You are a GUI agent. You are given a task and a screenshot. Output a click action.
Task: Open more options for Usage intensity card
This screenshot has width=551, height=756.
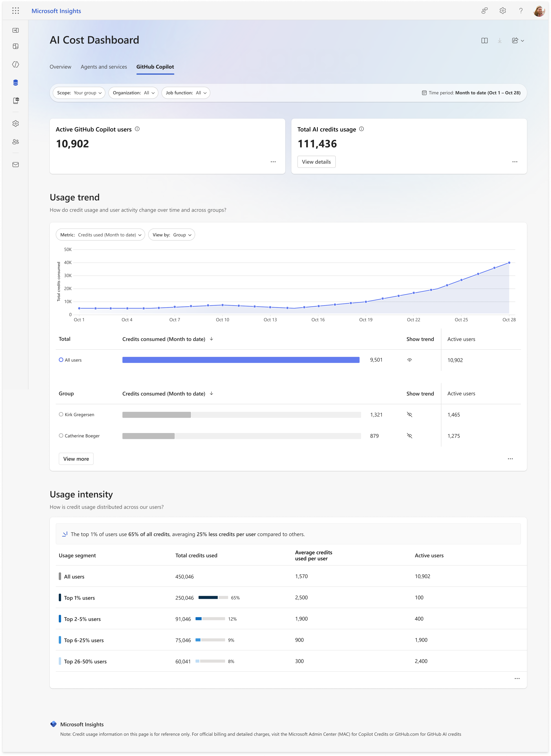(517, 678)
